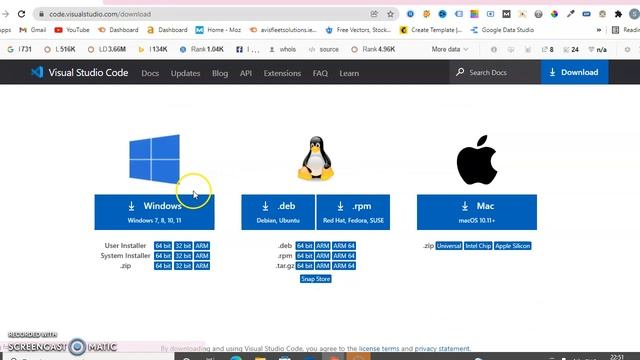Click the Search Docs field
The image size is (640, 360).
point(495,72)
